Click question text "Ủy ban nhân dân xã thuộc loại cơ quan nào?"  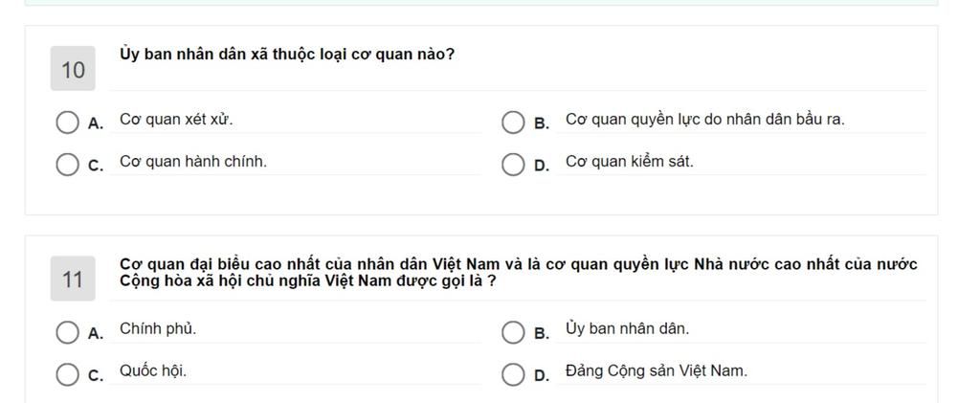click(287, 55)
